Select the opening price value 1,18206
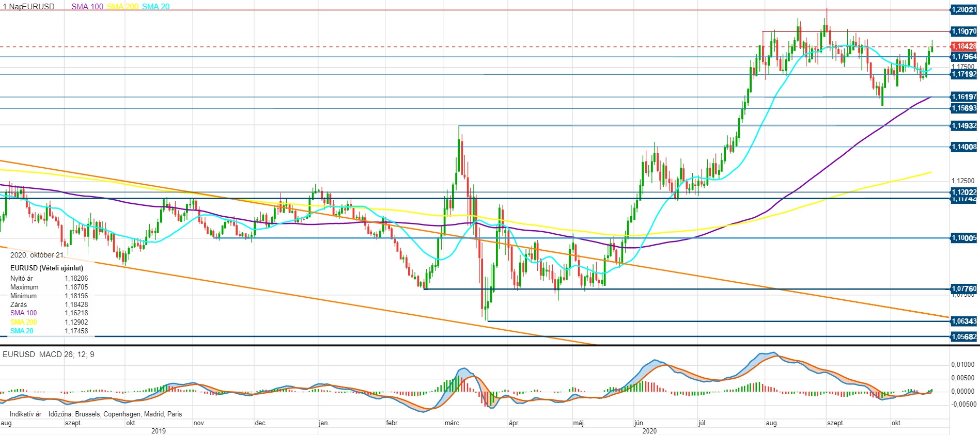The width and height of the screenshot is (980, 435). click(76, 279)
